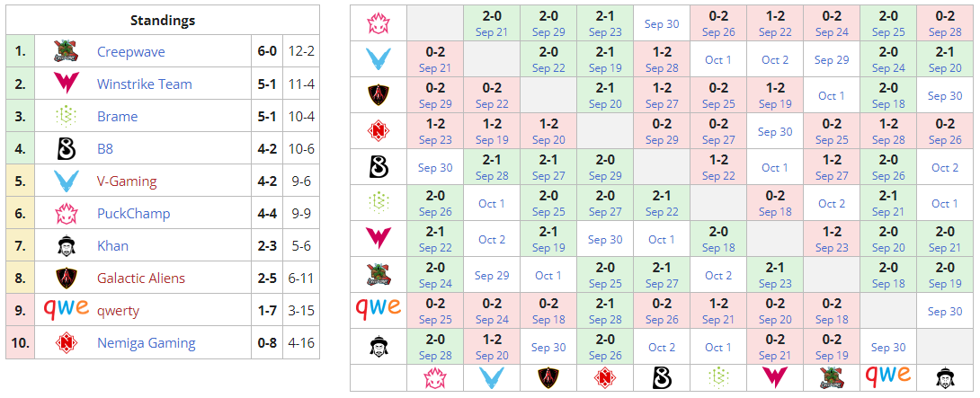Follow the V-Gaming team name link
The height and width of the screenshot is (398, 980).
pyautogui.click(x=127, y=181)
